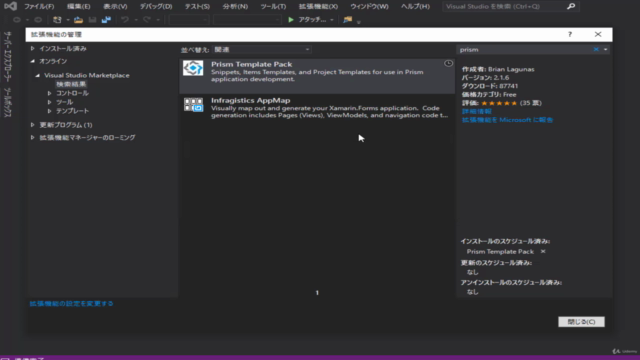Click the Infragistics AppMap icon
Screen dimensions: 640x360
tap(193, 104)
